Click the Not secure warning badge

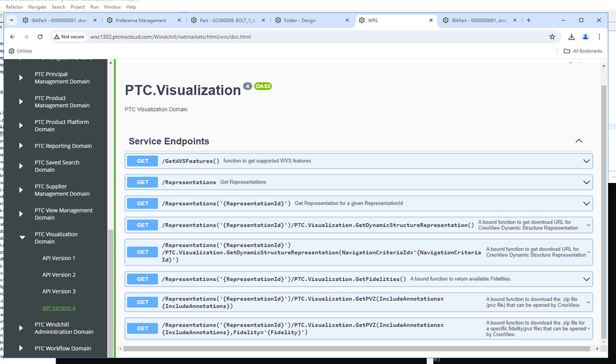point(69,37)
